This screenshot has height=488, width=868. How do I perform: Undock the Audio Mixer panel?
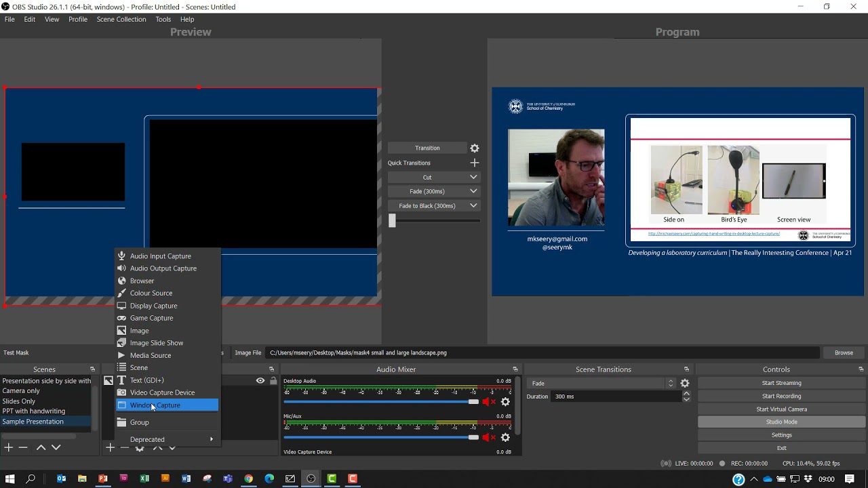[515, 369]
